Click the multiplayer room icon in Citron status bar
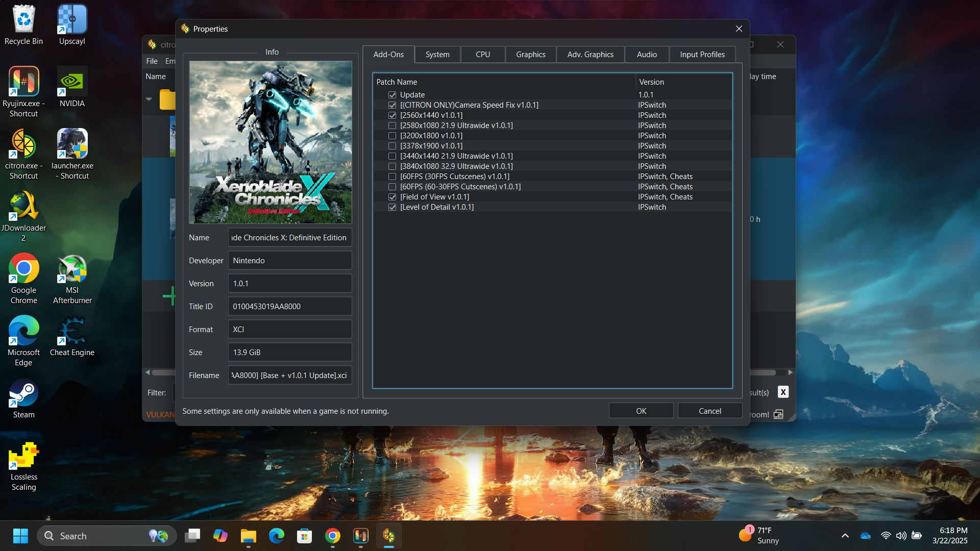 [x=778, y=414]
